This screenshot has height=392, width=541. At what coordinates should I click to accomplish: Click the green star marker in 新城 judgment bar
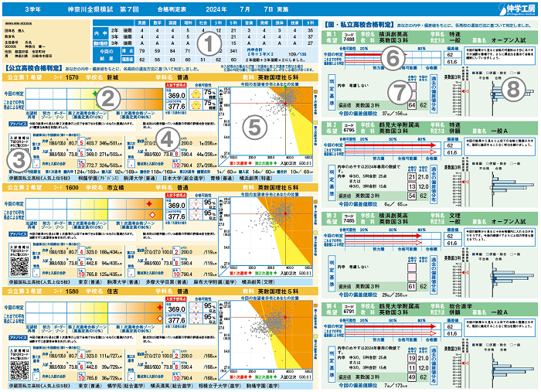[x=95, y=93]
